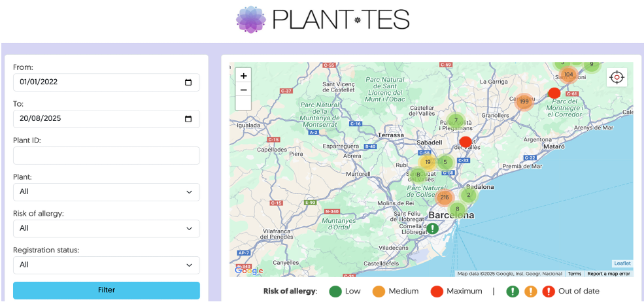Click red maximum-risk marker near Parc del Montnegre
Viewport: 644px width, 302px height.
point(554,93)
